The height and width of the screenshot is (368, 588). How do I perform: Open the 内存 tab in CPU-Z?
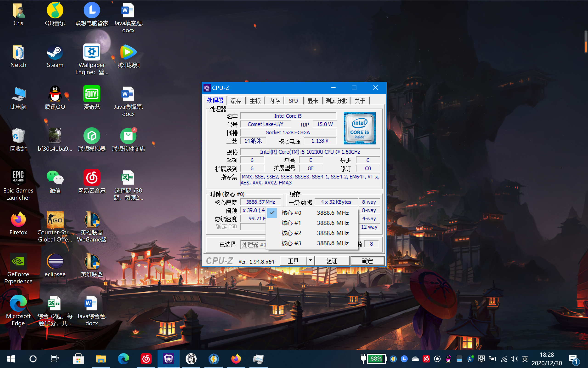click(274, 101)
